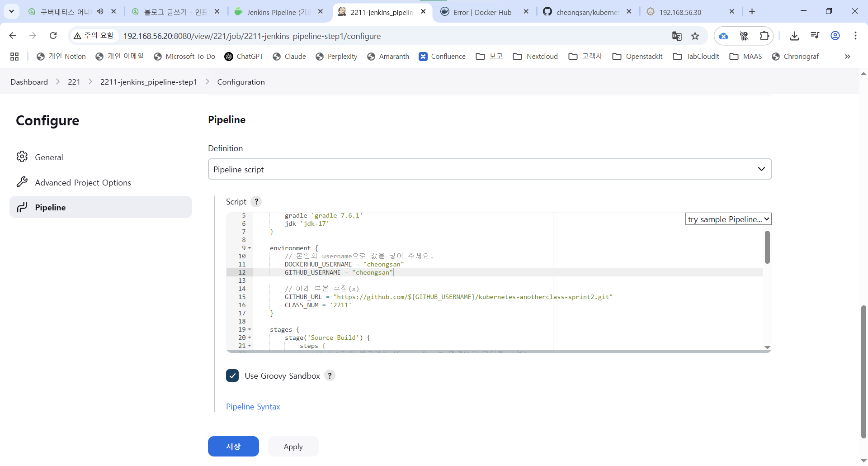Click the browser reload icon
Screen dimensions: 868x466
click(53, 36)
